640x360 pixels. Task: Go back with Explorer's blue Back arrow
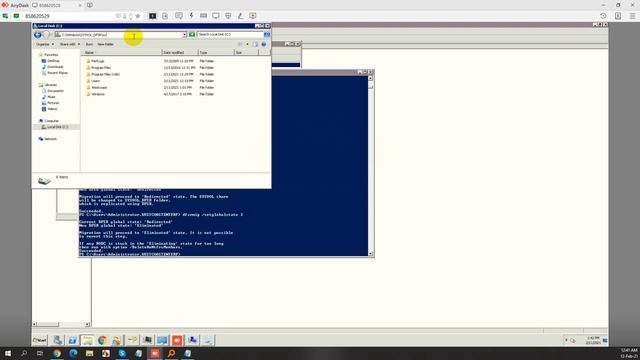(x=38, y=35)
